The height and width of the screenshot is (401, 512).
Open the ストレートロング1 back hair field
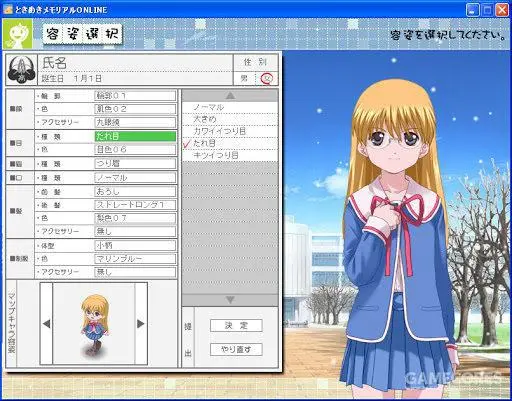pyautogui.click(x=135, y=205)
